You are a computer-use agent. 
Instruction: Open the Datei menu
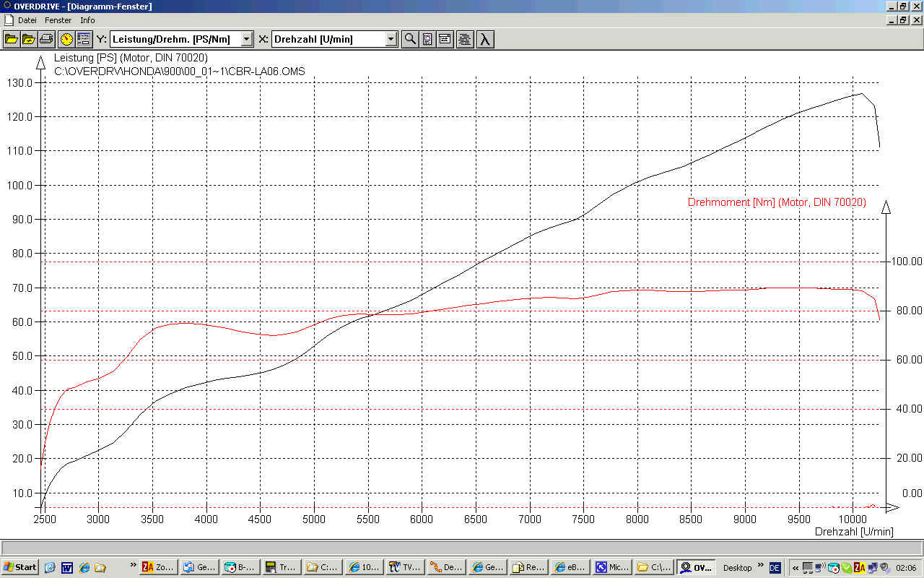(x=27, y=20)
